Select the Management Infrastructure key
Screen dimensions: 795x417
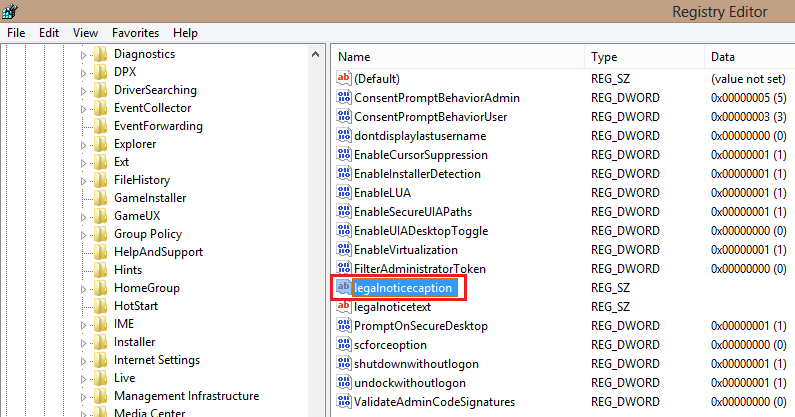[x=186, y=396]
